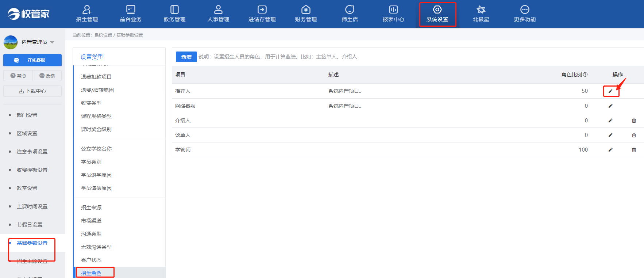Open 招生管理 in top navigation
The width and height of the screenshot is (644, 278).
coord(87,14)
